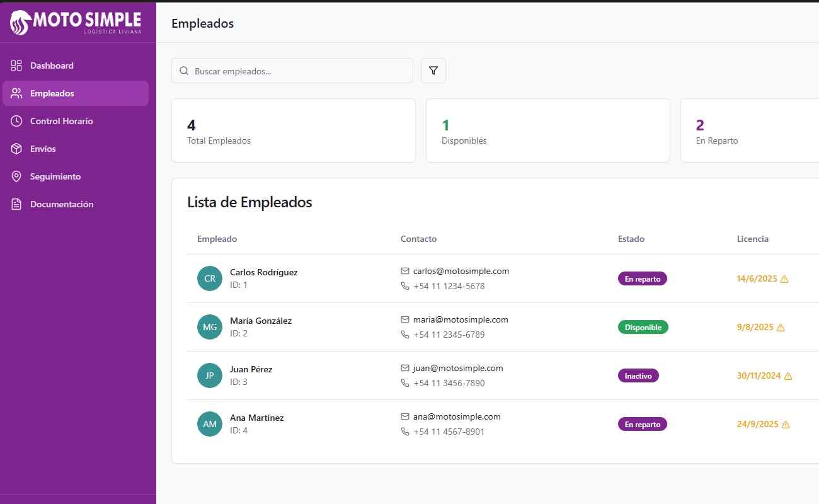
Task: Click the Buscar empleados search field
Action: click(292, 71)
